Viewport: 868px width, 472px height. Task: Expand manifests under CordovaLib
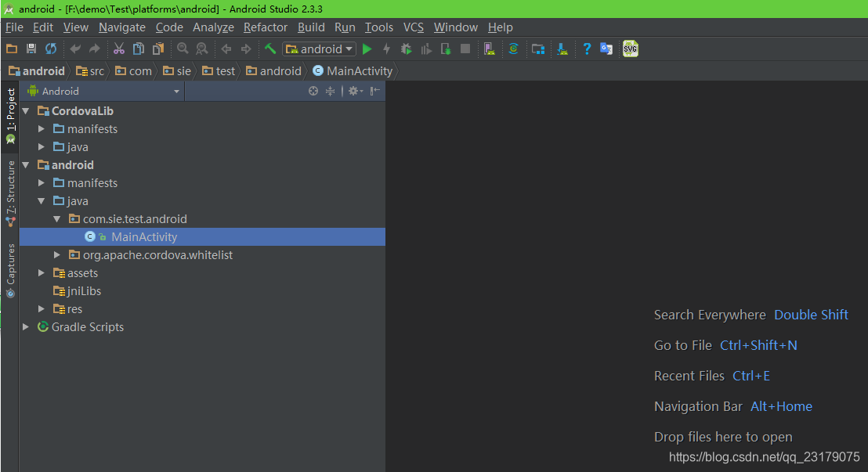(42, 129)
